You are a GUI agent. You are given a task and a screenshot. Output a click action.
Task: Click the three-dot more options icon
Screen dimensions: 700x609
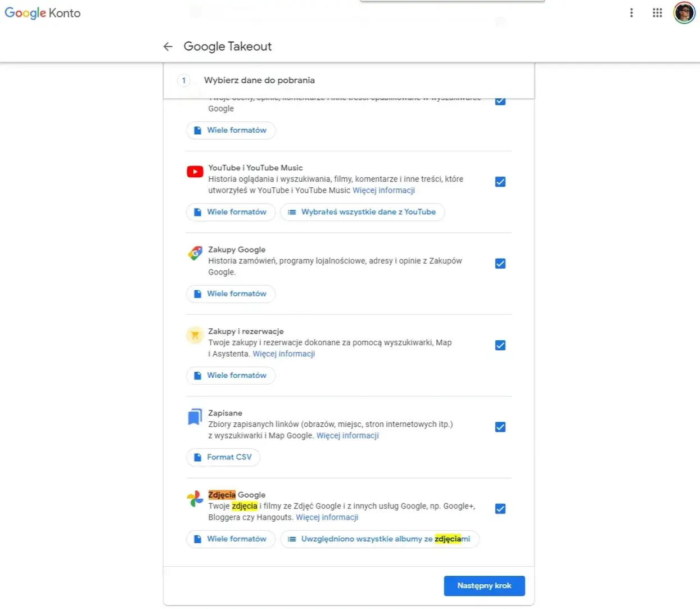point(631,12)
